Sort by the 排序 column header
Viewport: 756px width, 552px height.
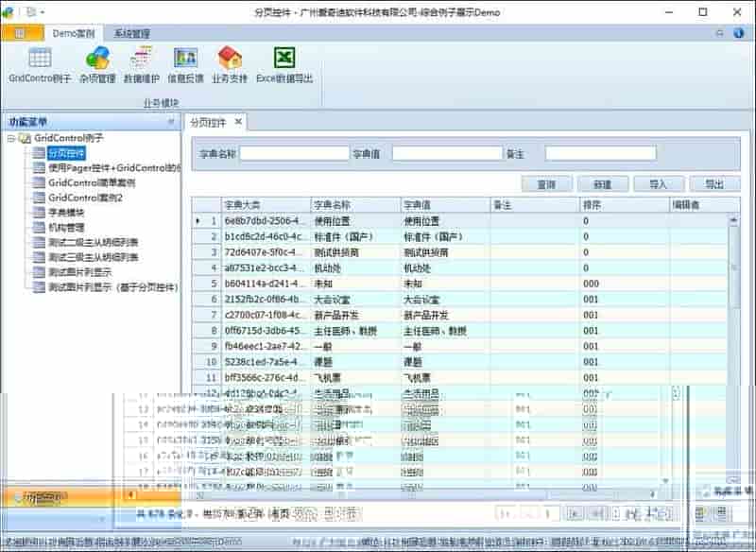(624, 205)
